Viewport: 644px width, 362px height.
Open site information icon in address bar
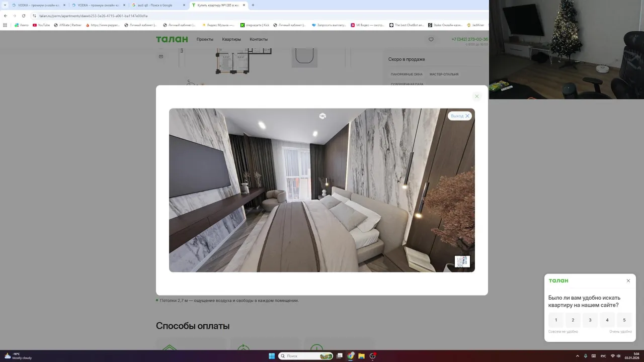[x=35, y=16]
